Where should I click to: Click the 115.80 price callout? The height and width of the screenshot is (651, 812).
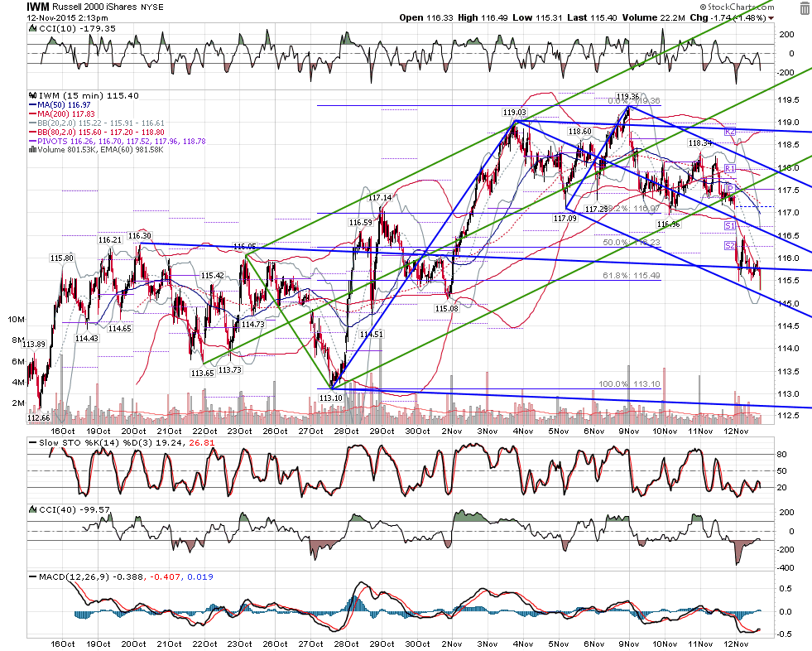point(61,258)
